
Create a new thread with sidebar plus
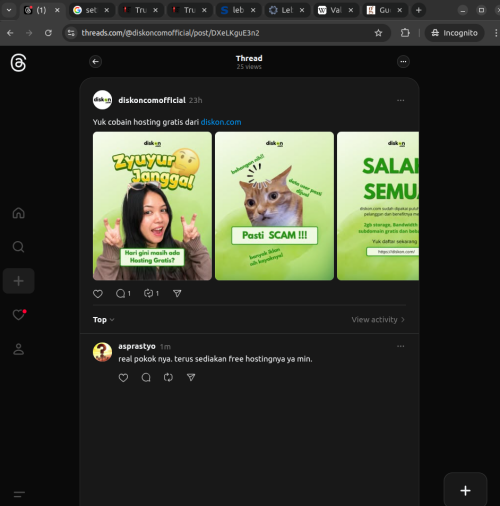(18, 281)
